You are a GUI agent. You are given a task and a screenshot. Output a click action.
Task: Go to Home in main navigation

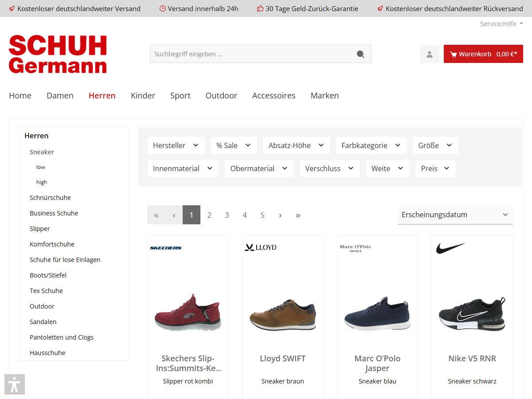[x=20, y=95]
